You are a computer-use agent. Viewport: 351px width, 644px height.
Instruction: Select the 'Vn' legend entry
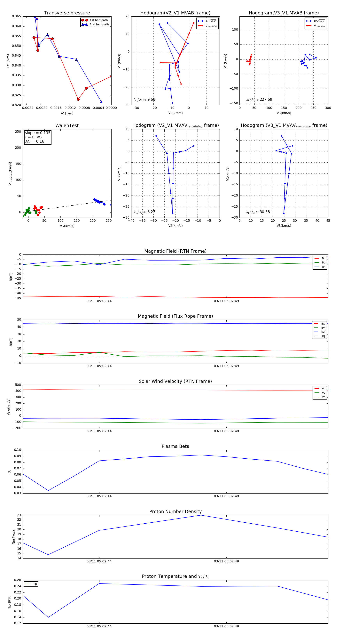(x=320, y=397)
